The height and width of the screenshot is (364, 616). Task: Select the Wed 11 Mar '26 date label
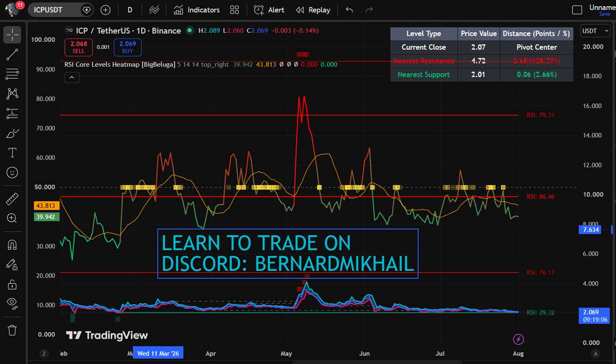pos(158,353)
